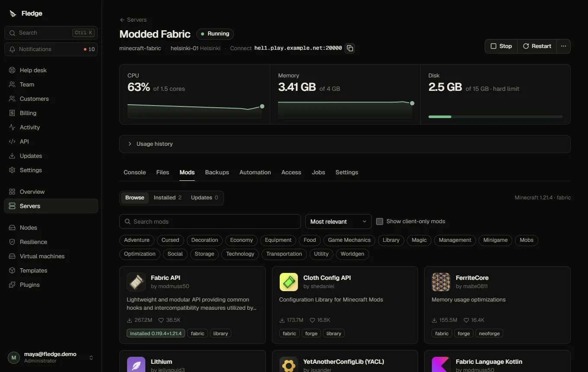The height and width of the screenshot is (372, 588).
Task: Click the CPU usage graph
Action: click(x=195, y=110)
